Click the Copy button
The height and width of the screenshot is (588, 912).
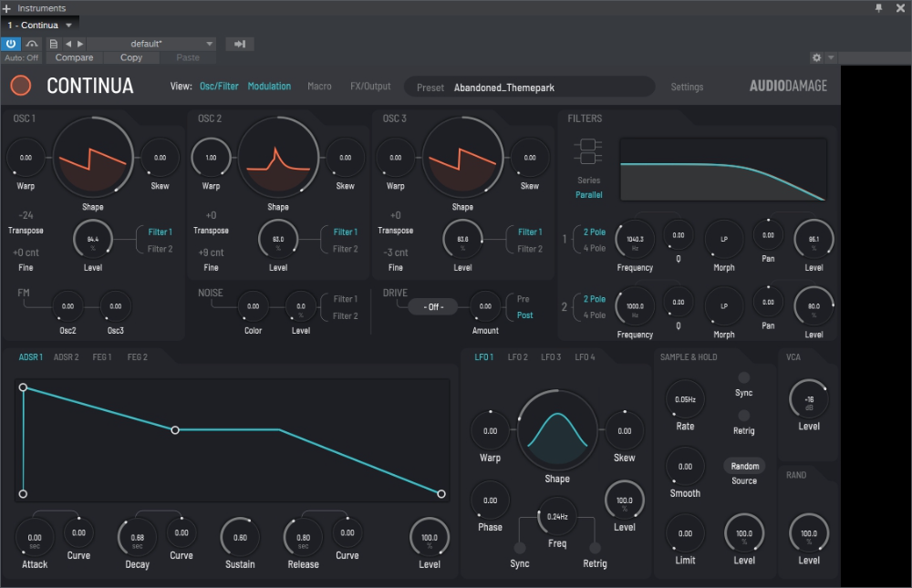tap(130, 57)
